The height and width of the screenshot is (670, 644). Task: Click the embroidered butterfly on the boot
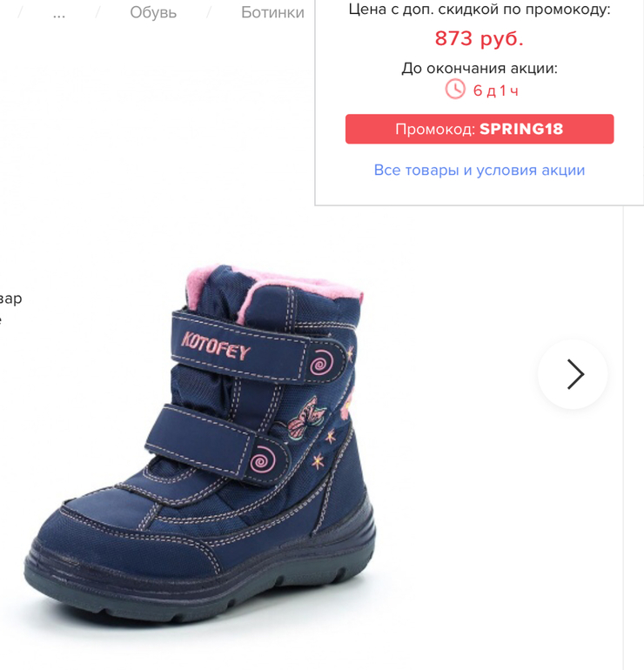click(x=305, y=416)
